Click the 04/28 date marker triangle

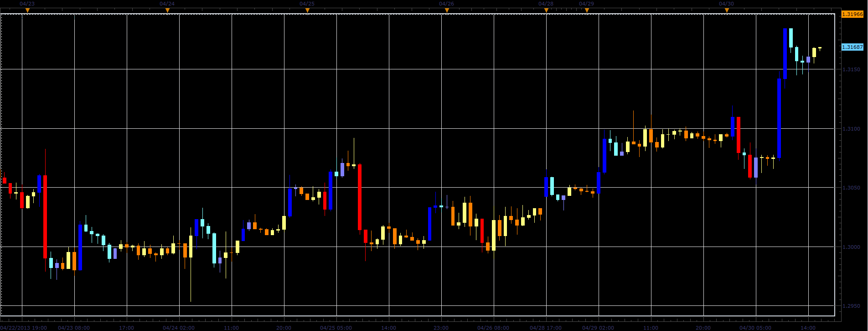546,11
